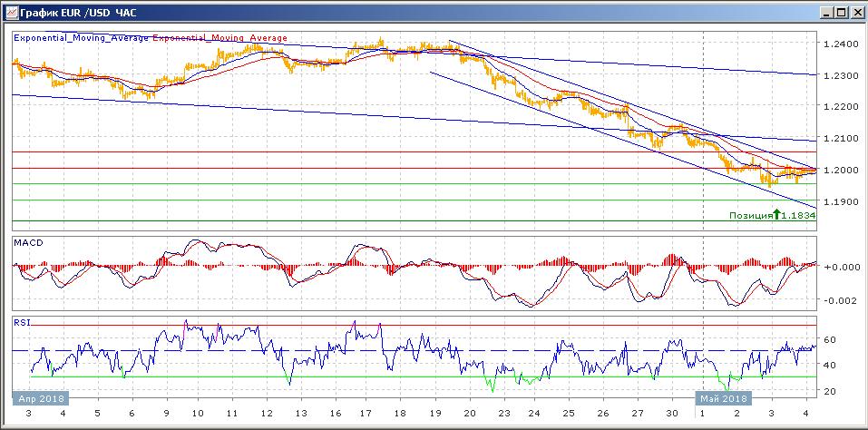
Task: Click date 17 on the time axis
Action: coord(365,413)
